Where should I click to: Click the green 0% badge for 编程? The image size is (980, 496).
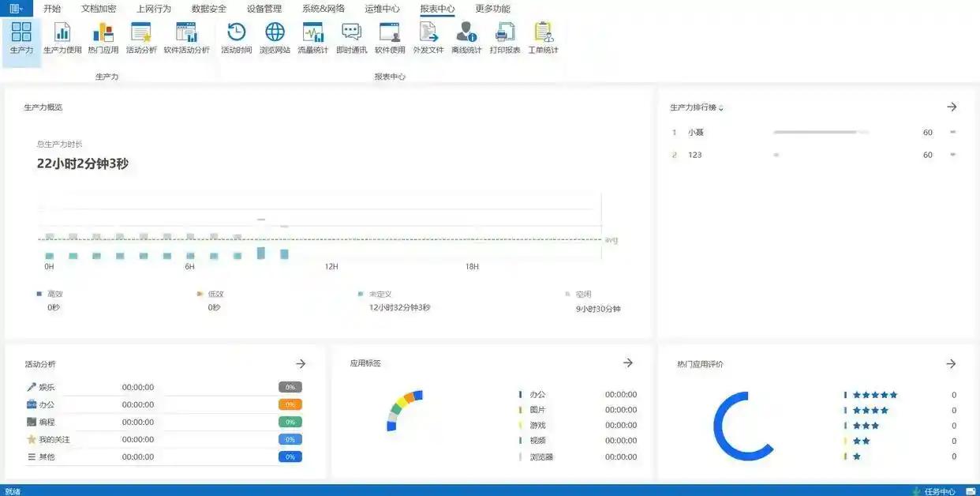coord(290,422)
